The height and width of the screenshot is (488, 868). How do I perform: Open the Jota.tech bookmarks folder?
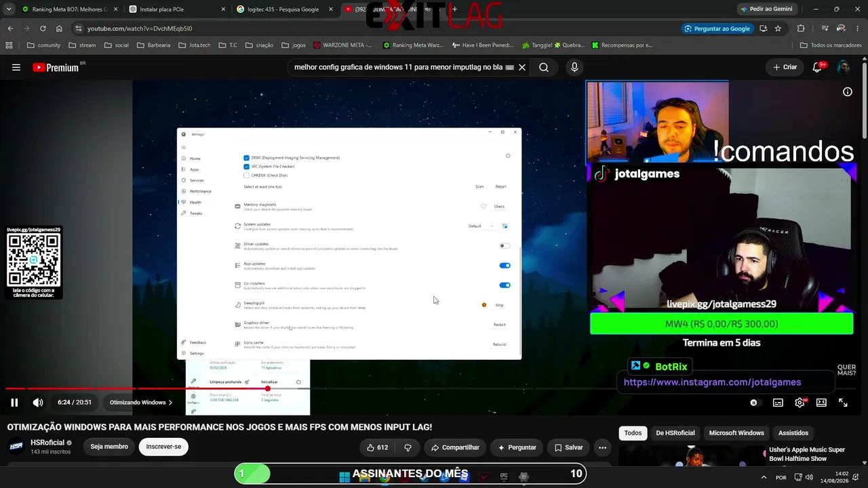pyautogui.click(x=195, y=45)
